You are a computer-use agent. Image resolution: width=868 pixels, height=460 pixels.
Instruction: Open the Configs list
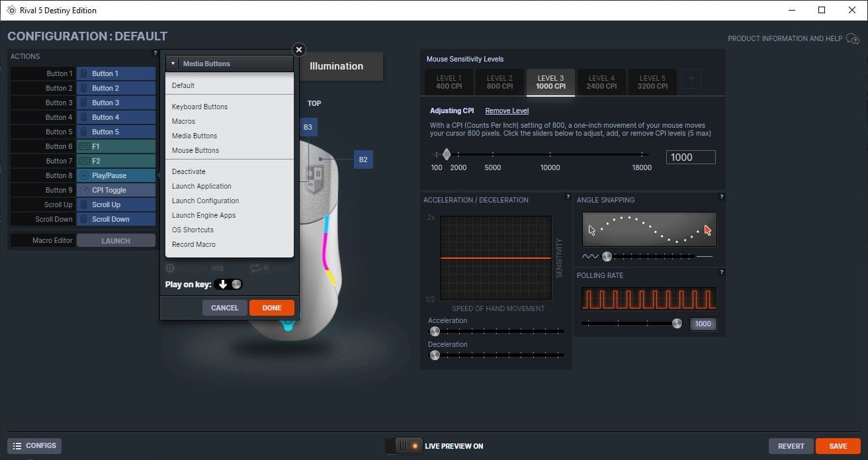34,446
